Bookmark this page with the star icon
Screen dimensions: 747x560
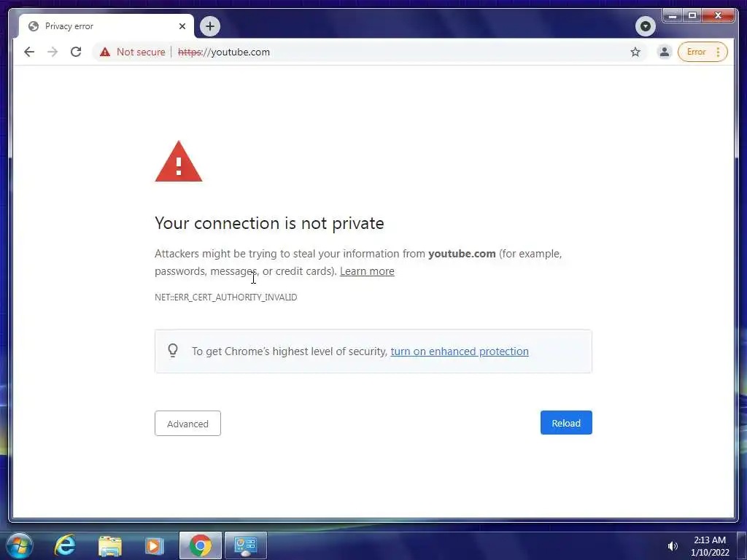pyautogui.click(x=635, y=52)
